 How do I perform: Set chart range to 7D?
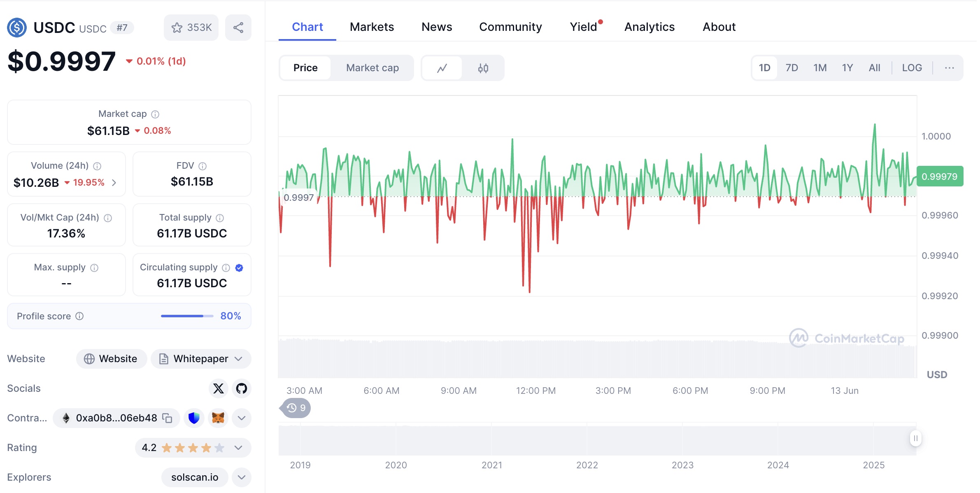792,68
